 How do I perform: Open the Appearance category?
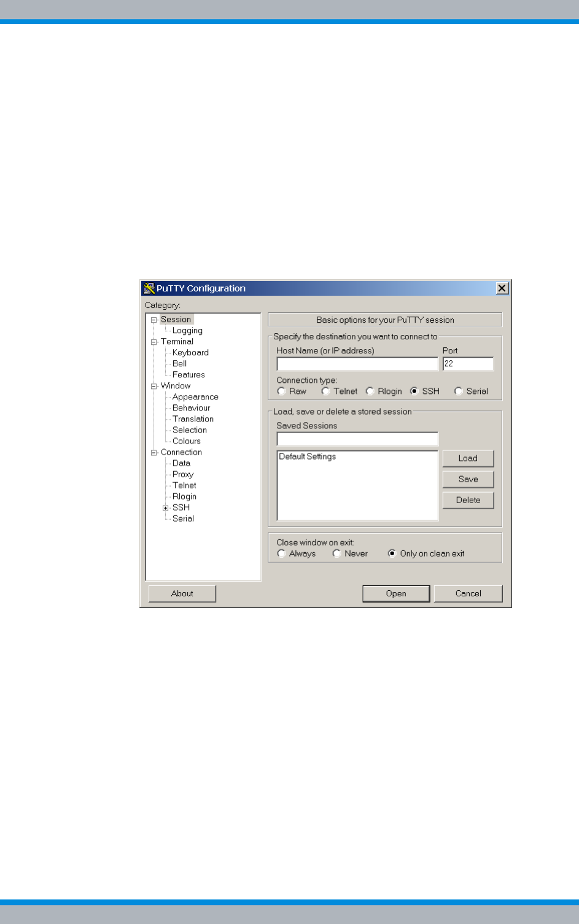tap(195, 397)
